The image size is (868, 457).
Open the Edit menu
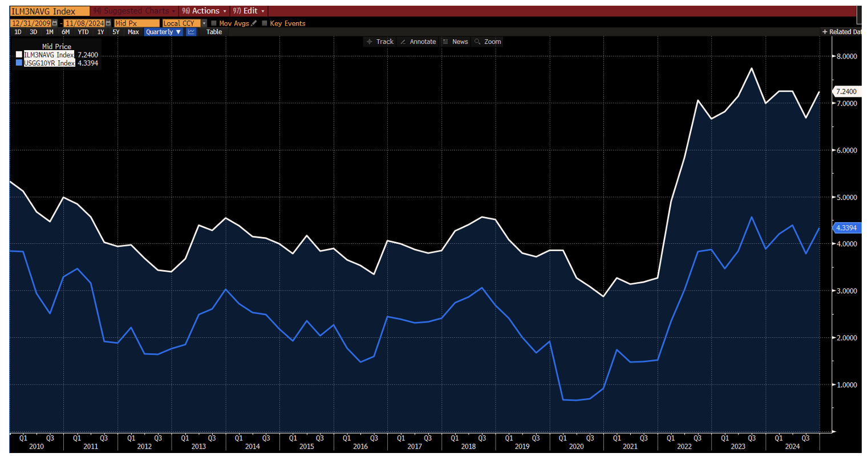(249, 11)
